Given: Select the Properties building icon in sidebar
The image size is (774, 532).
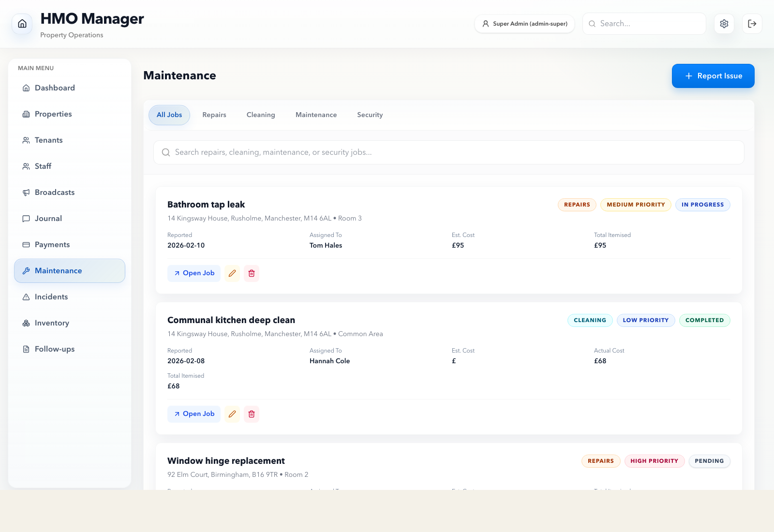Looking at the screenshot, I should click(x=26, y=114).
